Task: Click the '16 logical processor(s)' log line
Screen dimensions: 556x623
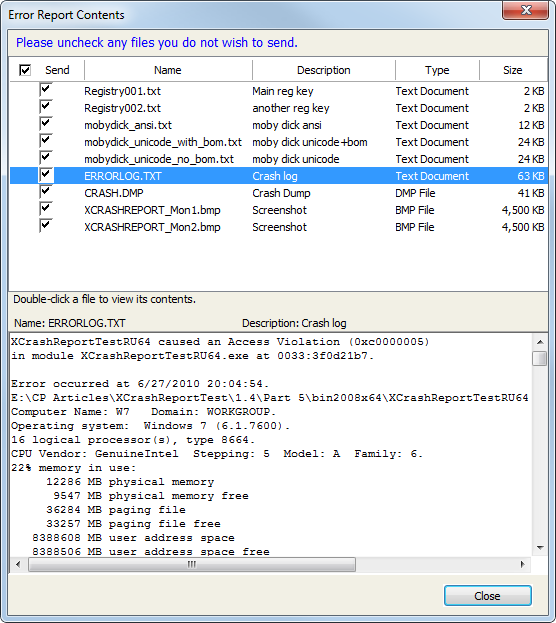Action: [133, 440]
